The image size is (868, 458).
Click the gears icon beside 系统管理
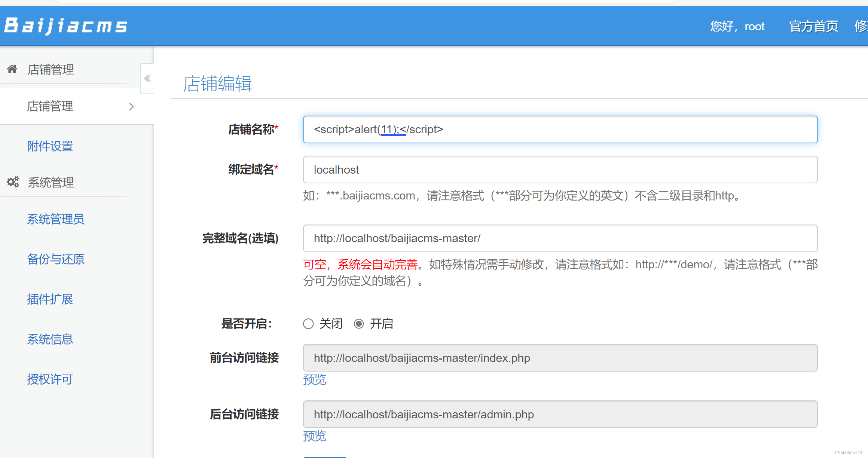click(x=12, y=182)
